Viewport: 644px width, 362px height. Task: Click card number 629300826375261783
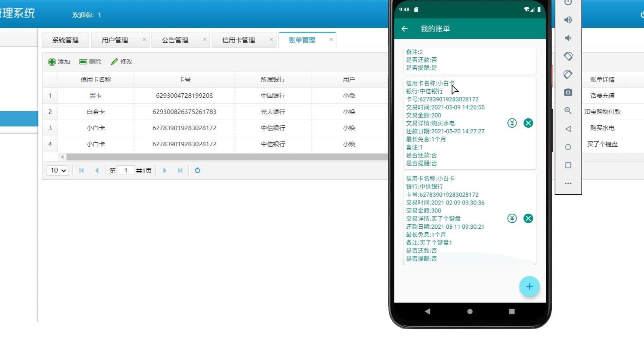(184, 112)
